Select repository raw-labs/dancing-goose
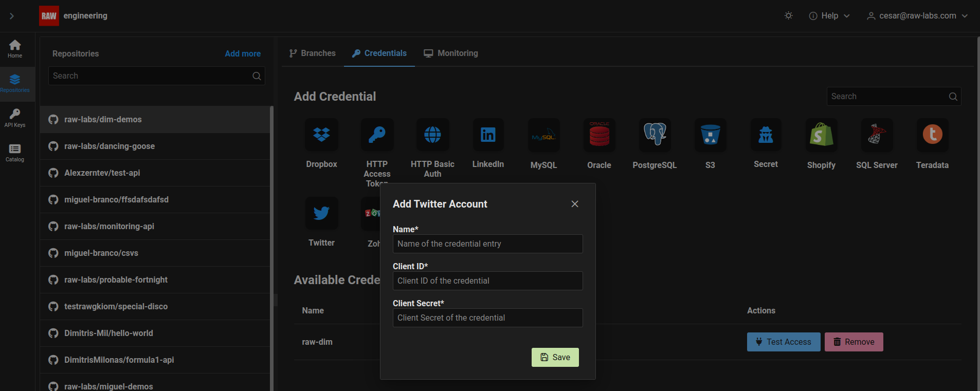This screenshot has width=980, height=391. (155, 146)
